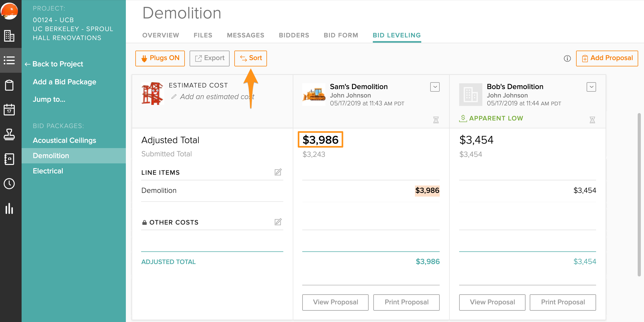The height and width of the screenshot is (322, 644).
Task: Open the address book icon in the sidebar
Action: pos(10,159)
